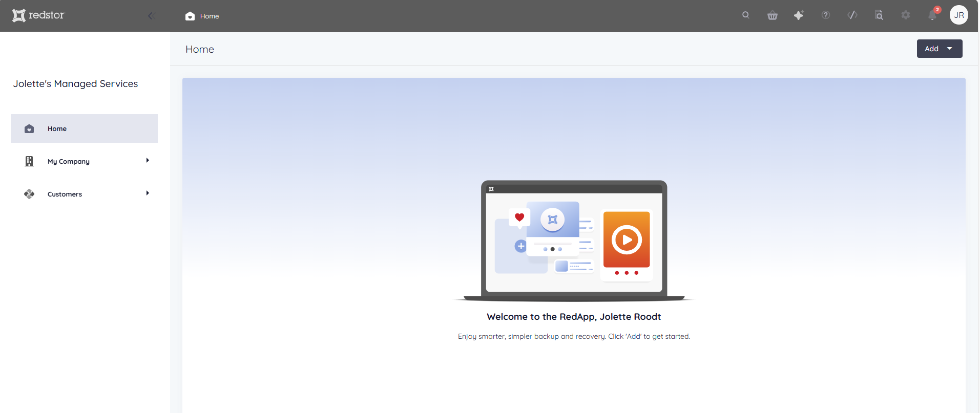
Task: Open the Add dropdown button
Action: point(940,49)
